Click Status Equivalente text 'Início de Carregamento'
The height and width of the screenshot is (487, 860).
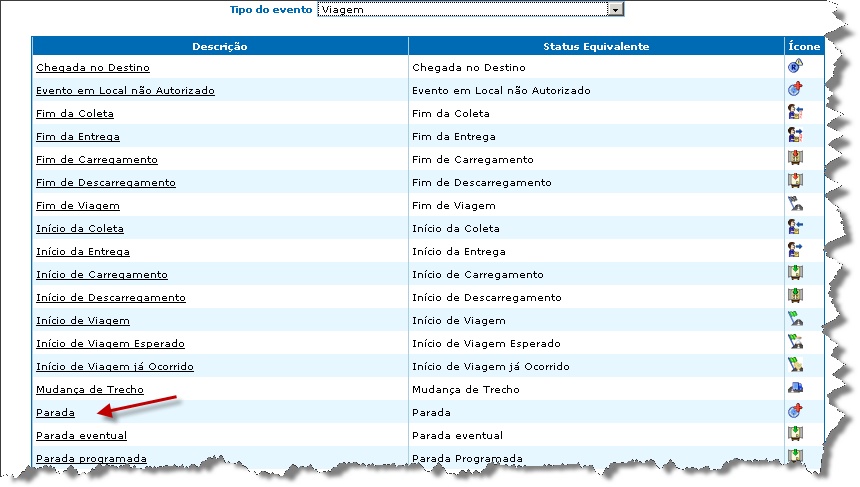tap(478, 275)
